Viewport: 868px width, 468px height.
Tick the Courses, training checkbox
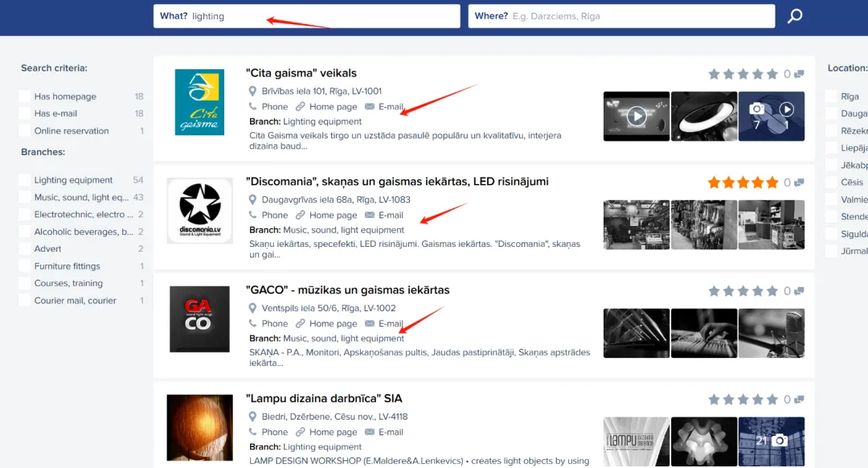pyautogui.click(x=24, y=283)
